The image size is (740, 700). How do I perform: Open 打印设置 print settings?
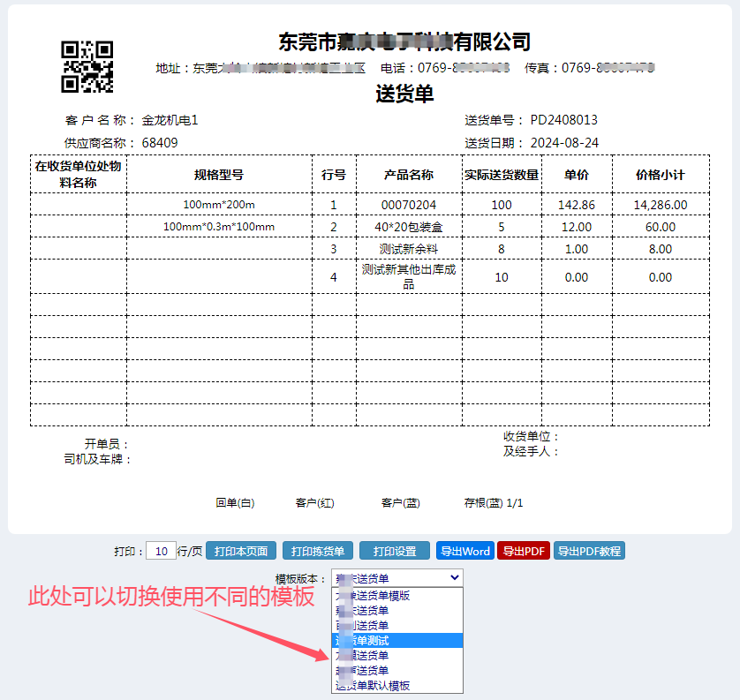[x=394, y=551]
